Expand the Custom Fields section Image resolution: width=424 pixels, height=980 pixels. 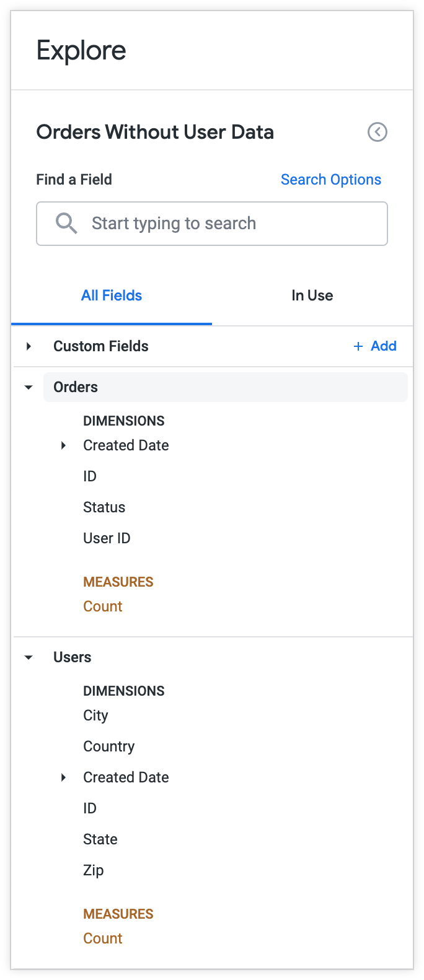click(28, 346)
